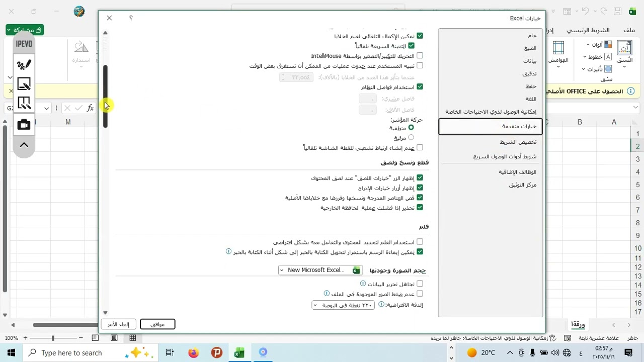This screenshot has height=362, width=644.
Task: Toggle use system separators checkbox
Action: [x=420, y=87]
